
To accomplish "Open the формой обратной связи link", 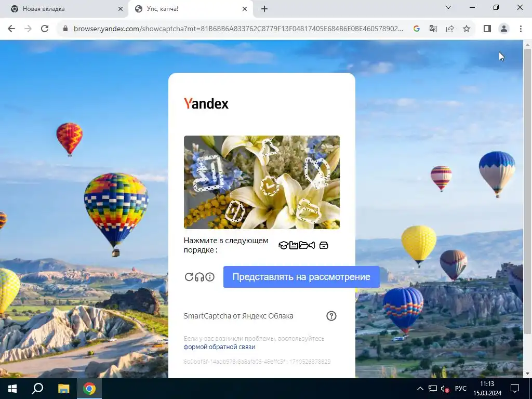I will pos(219,347).
